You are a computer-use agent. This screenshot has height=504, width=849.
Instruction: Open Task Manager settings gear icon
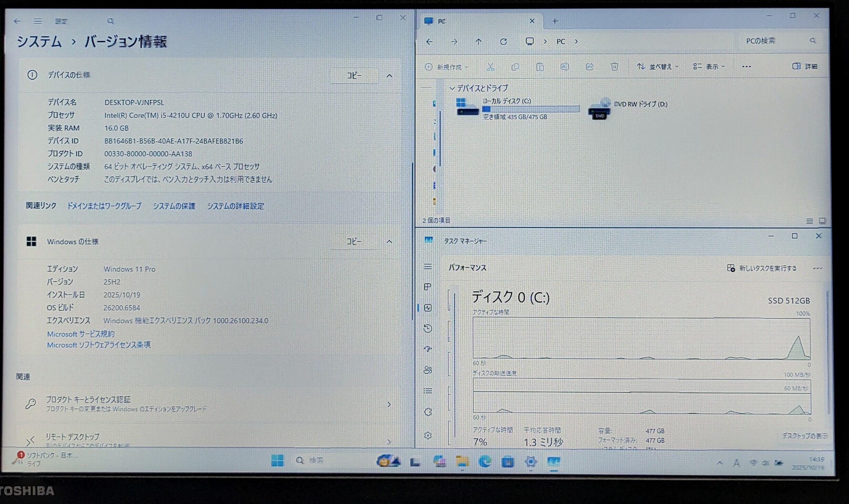point(428,435)
